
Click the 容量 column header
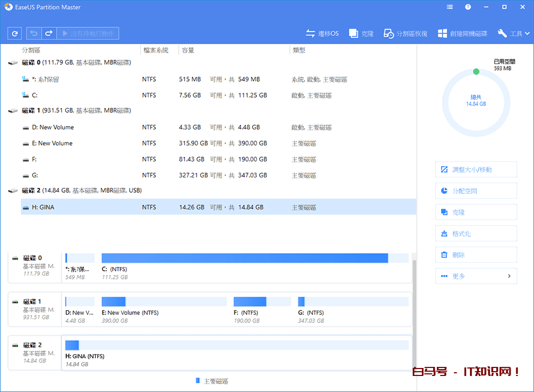[x=188, y=50]
